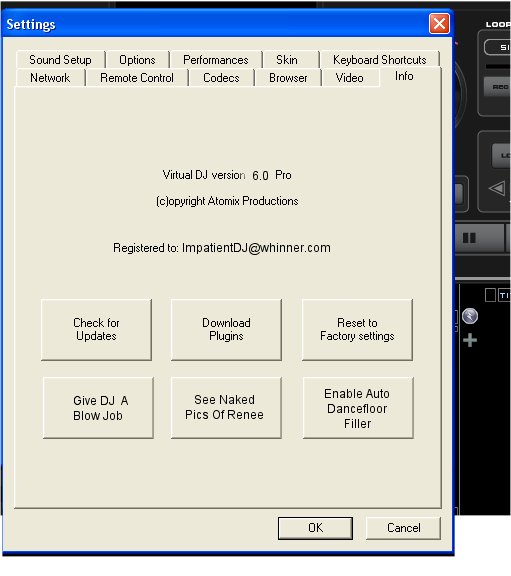511x576 pixels.
Task: Close the Settings dialog with red X
Action: [439, 24]
